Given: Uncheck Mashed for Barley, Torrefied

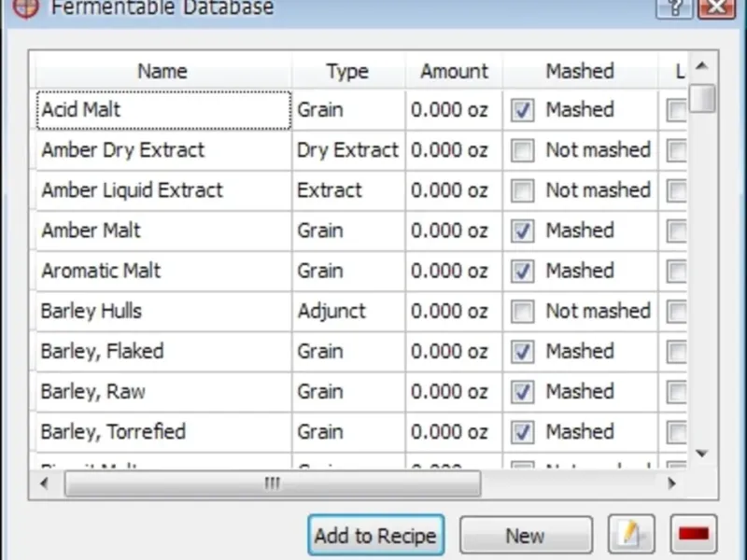Looking at the screenshot, I should [523, 432].
